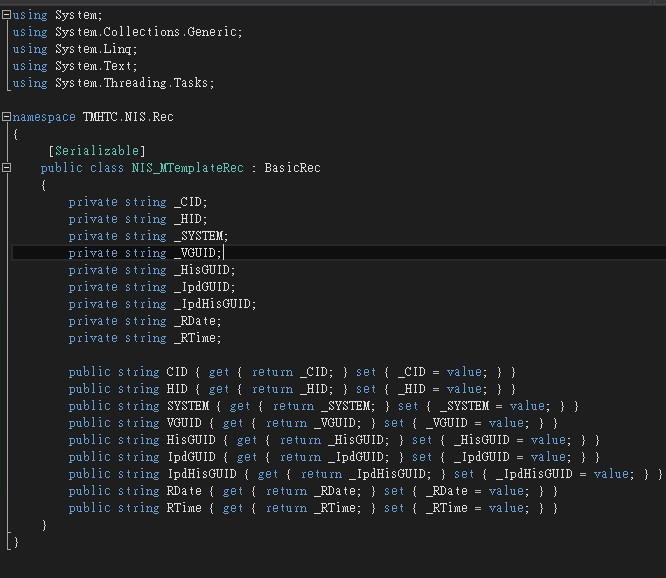Click the first line's 'System;' text
Image resolution: width=666 pixels, height=578 pixels.
point(79,15)
